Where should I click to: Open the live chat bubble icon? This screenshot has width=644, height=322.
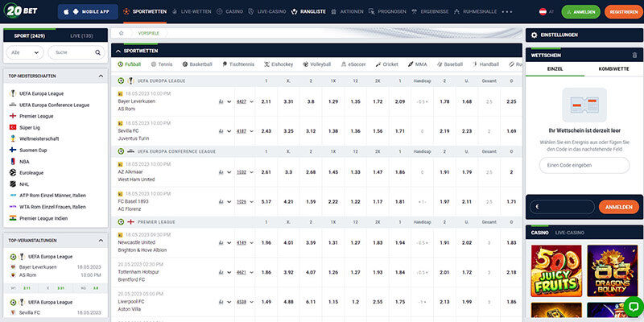click(x=633, y=306)
